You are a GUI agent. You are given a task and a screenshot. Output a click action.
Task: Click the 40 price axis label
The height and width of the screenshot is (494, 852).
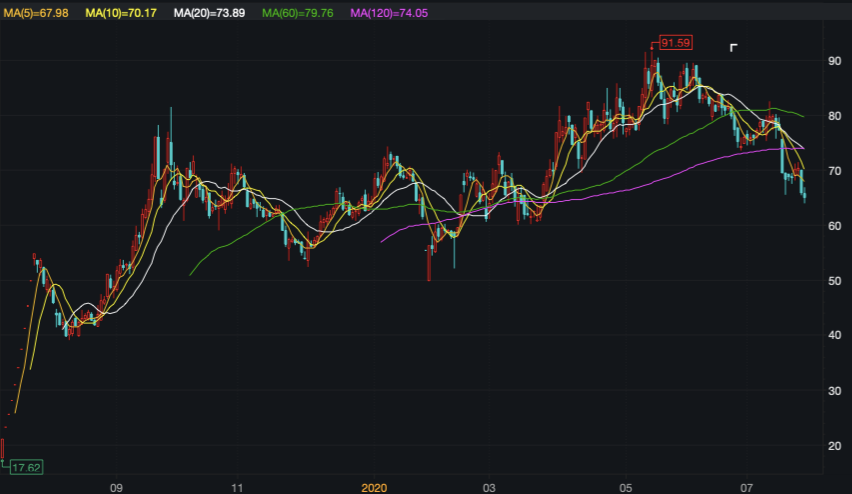click(x=835, y=335)
